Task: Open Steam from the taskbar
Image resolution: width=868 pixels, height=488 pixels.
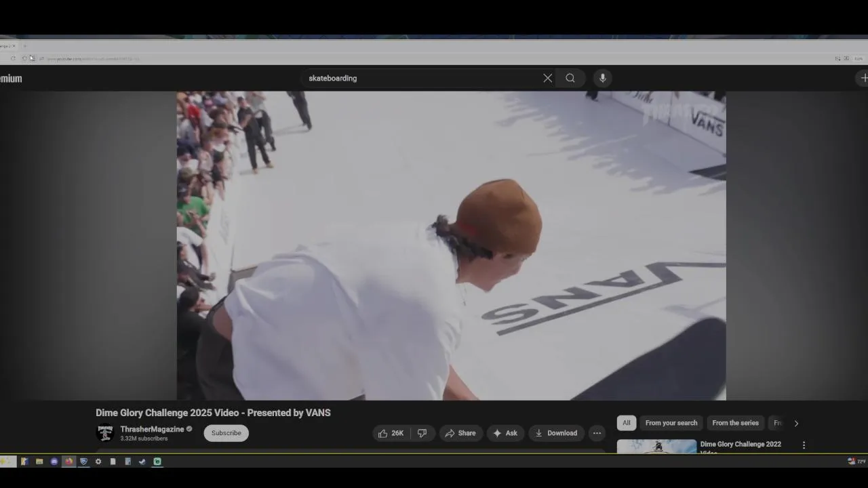Action: 142,462
